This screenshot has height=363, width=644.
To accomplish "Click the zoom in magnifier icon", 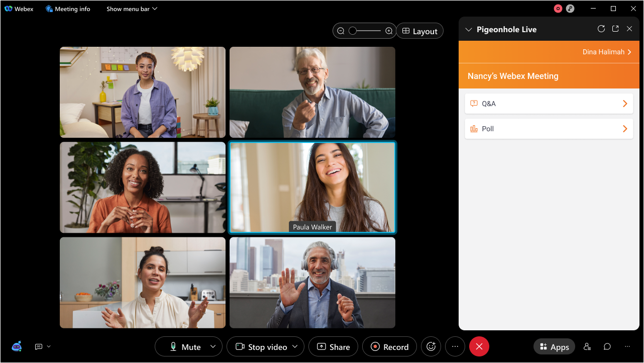I will coord(389,31).
